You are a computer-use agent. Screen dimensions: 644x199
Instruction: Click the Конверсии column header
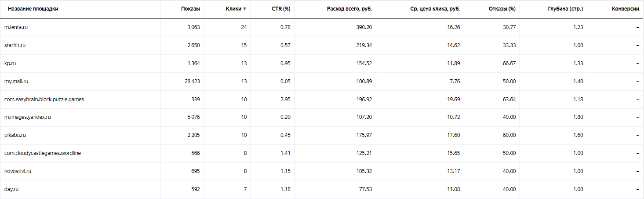[625, 9]
